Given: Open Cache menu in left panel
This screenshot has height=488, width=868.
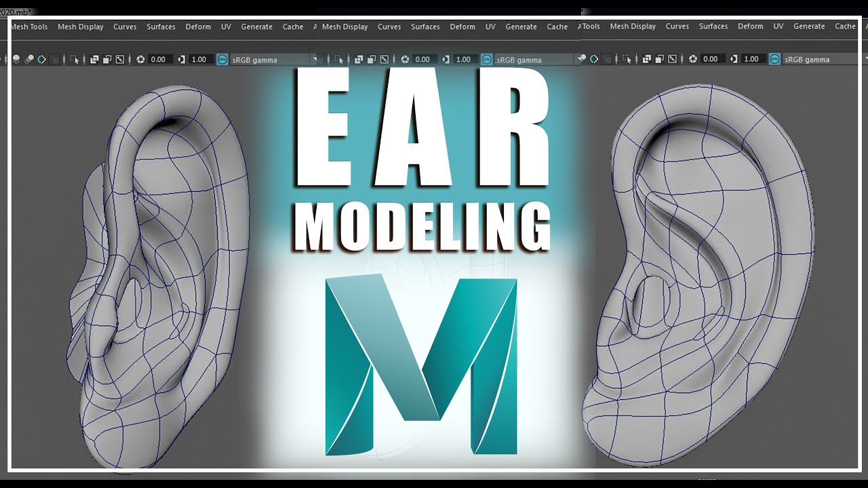Looking at the screenshot, I should tap(293, 27).
